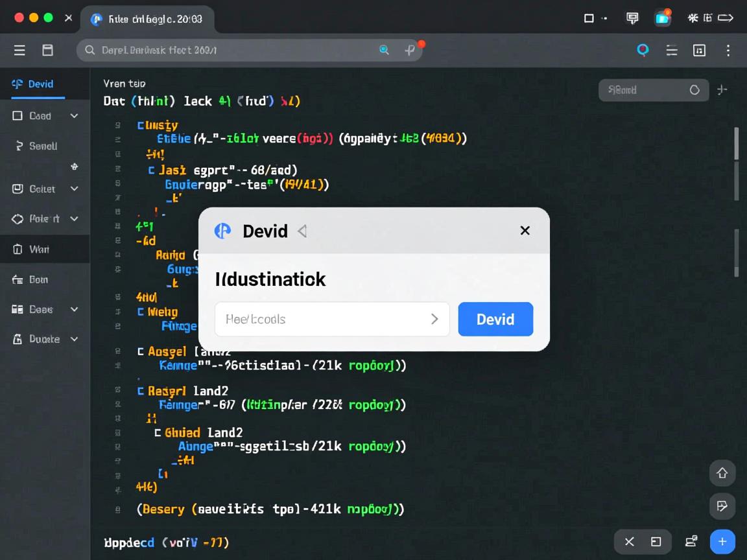Toggle the circle switch in the top-right search field
Image resolution: width=747 pixels, height=560 pixels.
[694, 90]
